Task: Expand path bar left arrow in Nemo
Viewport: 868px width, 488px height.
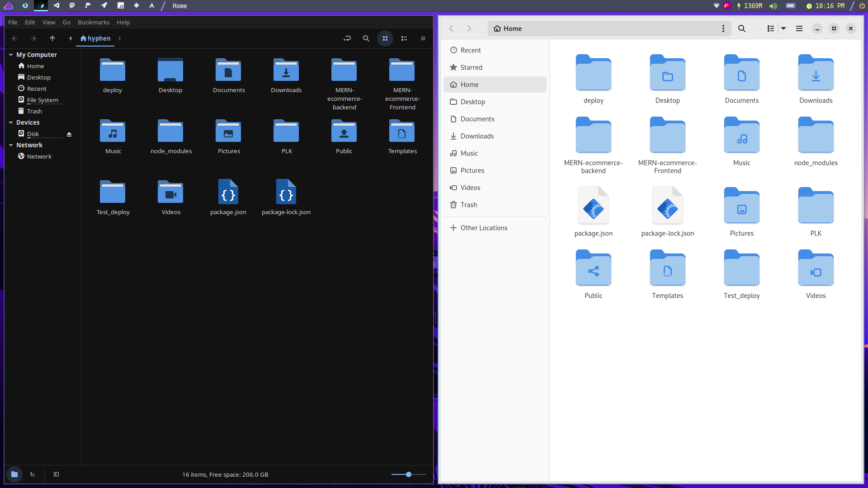Action: (71, 38)
